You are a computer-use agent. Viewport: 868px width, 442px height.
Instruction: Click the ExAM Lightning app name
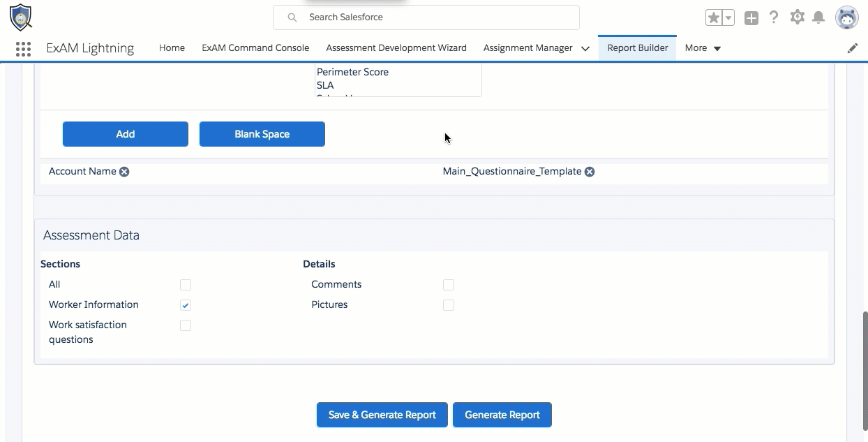90,48
